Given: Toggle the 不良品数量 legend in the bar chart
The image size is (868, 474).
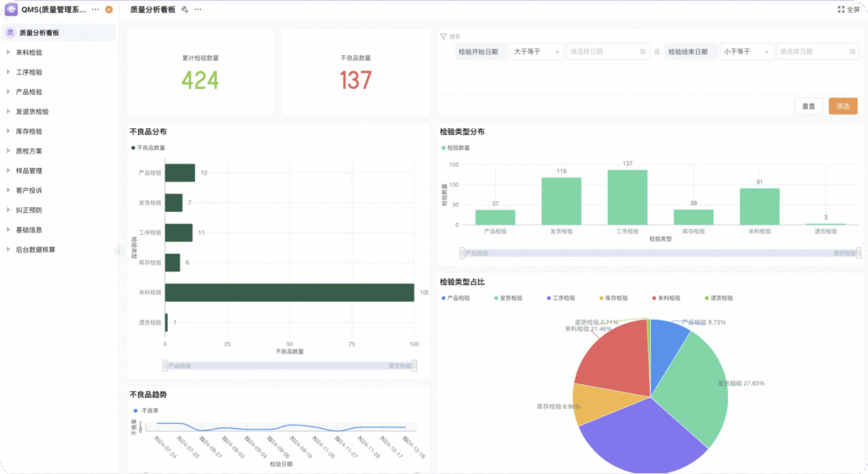Looking at the screenshot, I should coord(148,148).
